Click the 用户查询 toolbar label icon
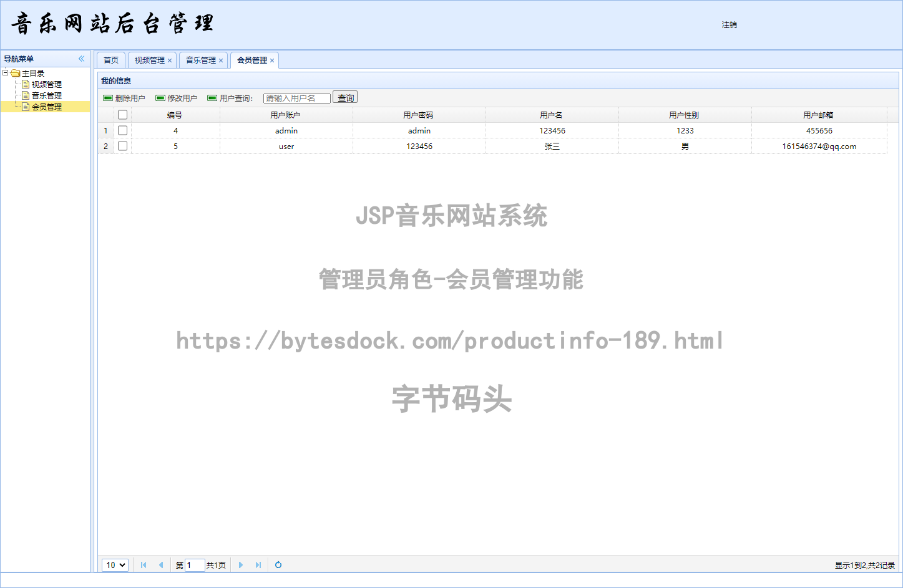 tap(212, 98)
